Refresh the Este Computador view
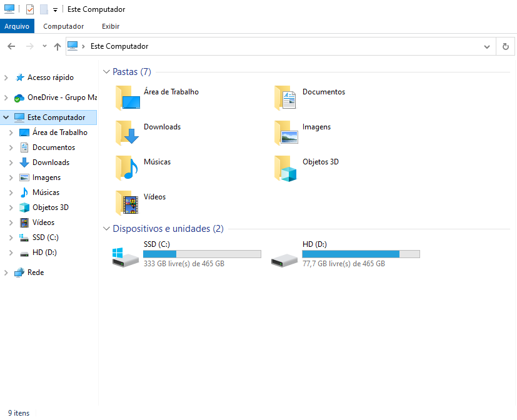 coord(506,46)
